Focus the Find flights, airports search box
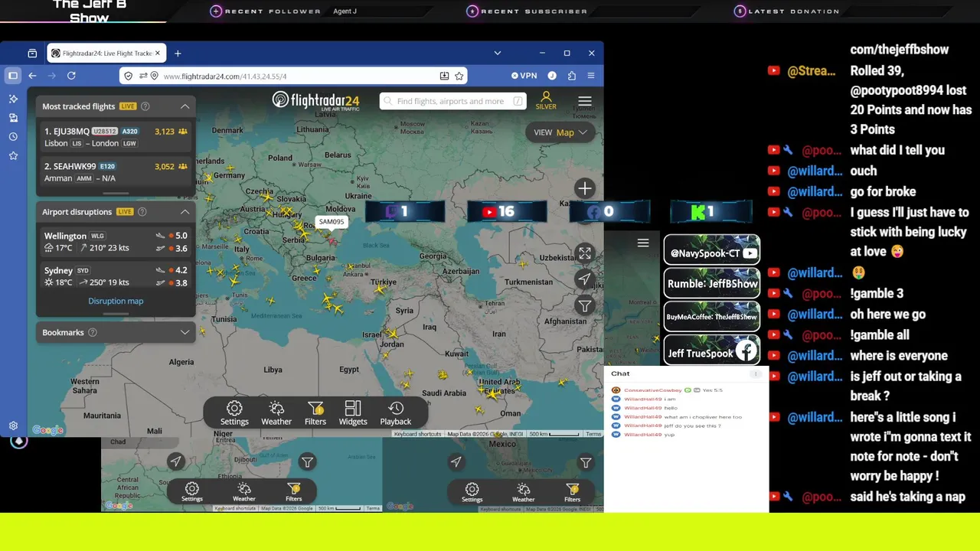 tap(452, 101)
